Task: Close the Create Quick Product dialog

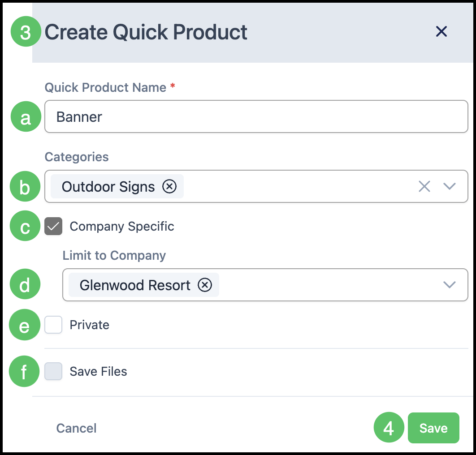Action: tap(441, 31)
